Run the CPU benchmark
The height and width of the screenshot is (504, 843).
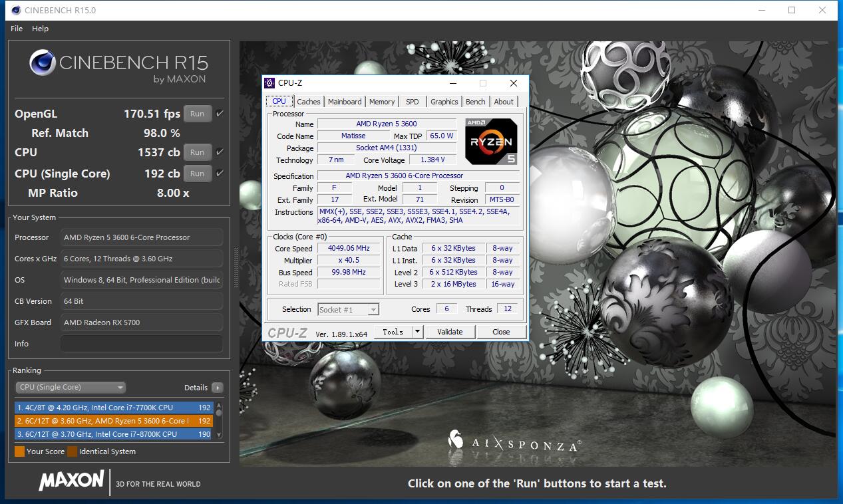197,152
